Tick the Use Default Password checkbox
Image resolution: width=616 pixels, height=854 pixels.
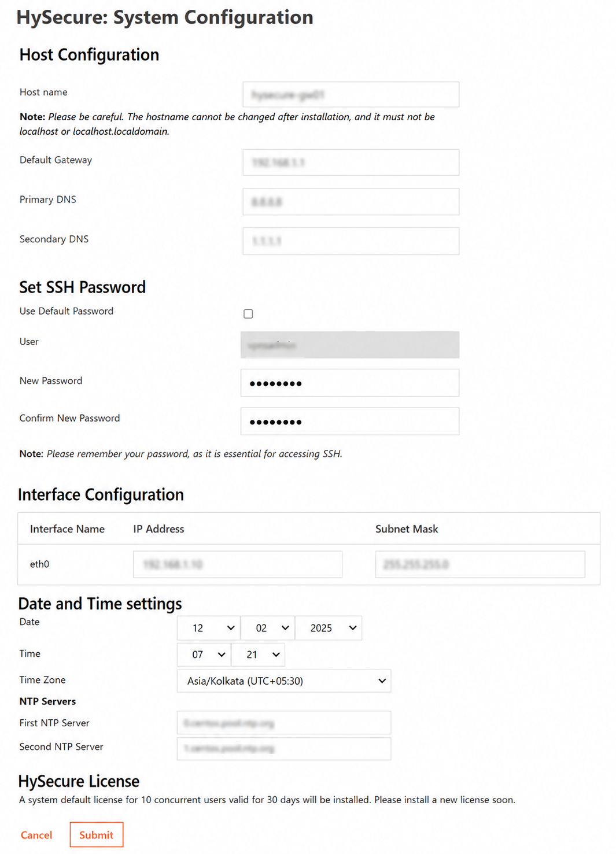(x=248, y=313)
